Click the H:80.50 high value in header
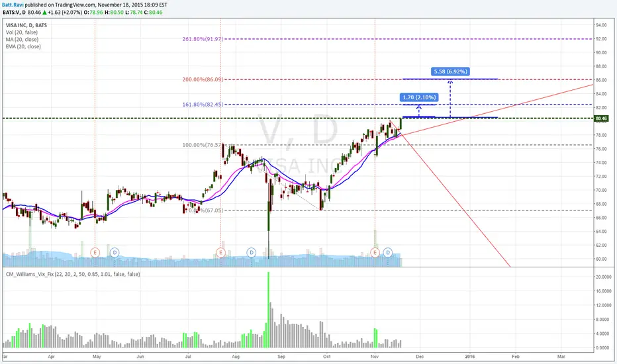 [x=114, y=12]
